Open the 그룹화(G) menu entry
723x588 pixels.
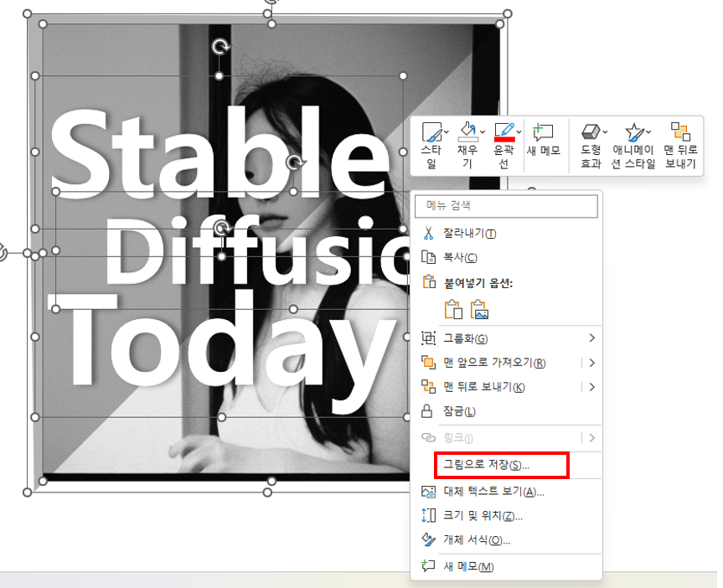[x=506, y=339]
